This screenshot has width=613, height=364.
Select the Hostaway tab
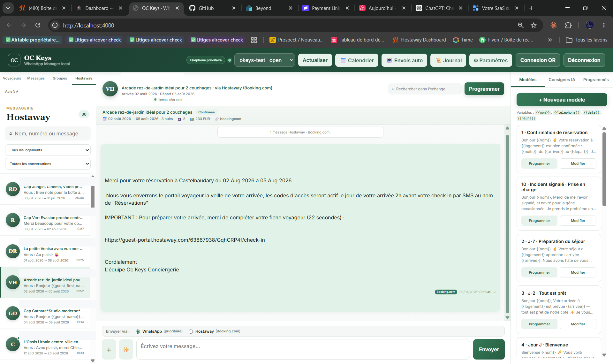[84, 78]
